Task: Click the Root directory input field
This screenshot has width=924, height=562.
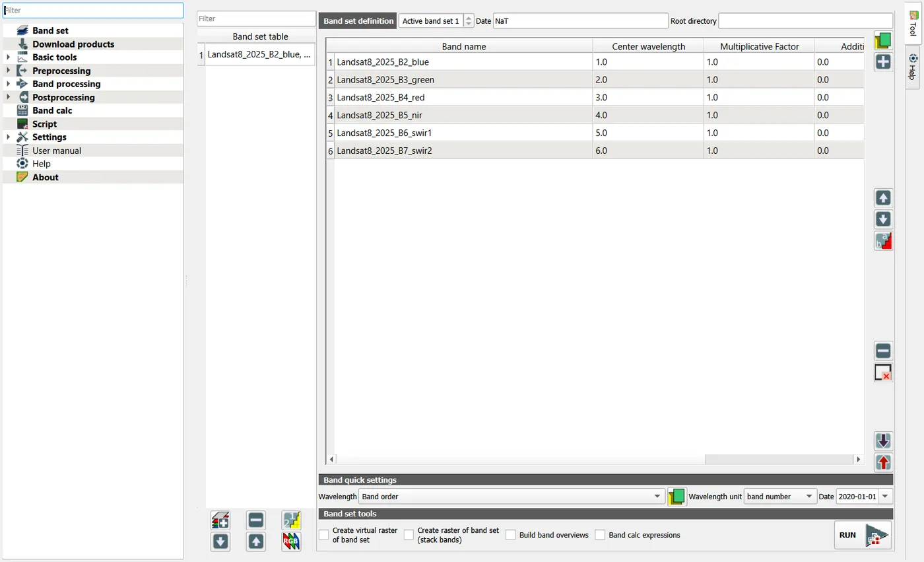Action: [805, 21]
